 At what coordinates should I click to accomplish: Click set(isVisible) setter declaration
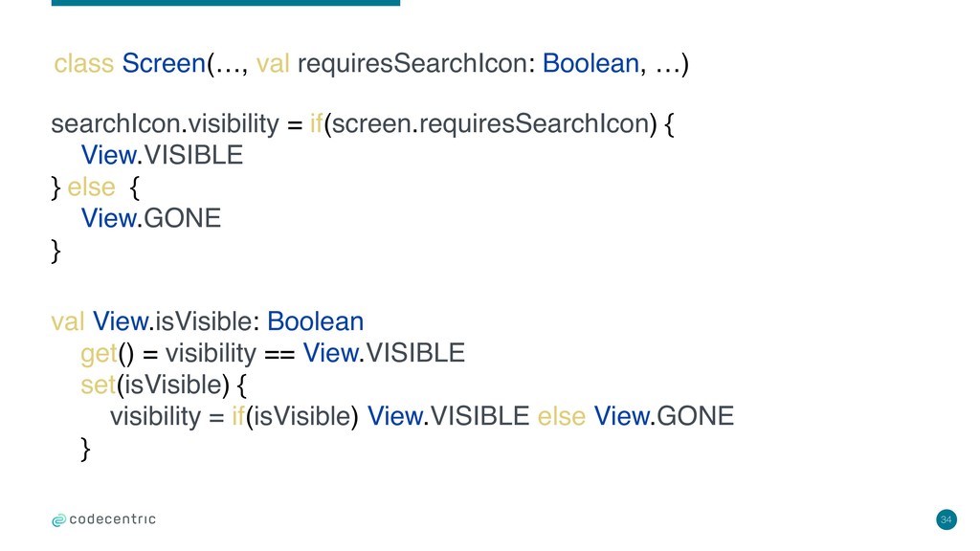coord(155,385)
